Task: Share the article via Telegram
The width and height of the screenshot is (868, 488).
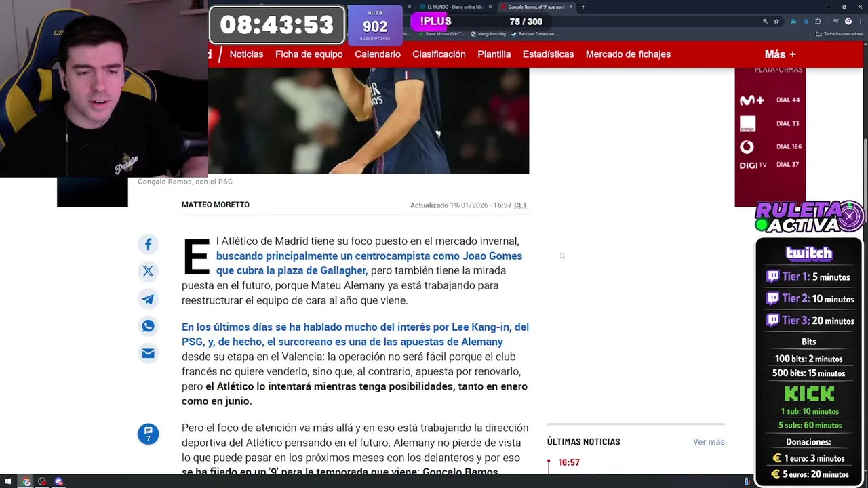Action: [x=148, y=299]
